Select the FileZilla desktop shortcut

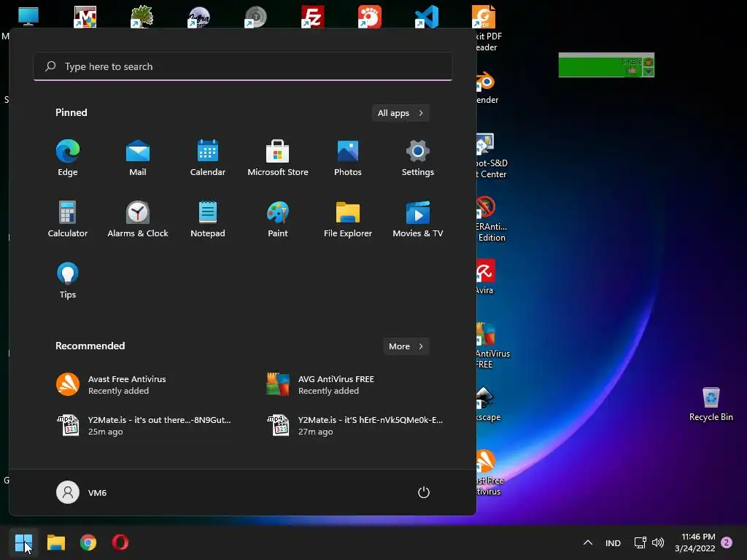pos(313,17)
